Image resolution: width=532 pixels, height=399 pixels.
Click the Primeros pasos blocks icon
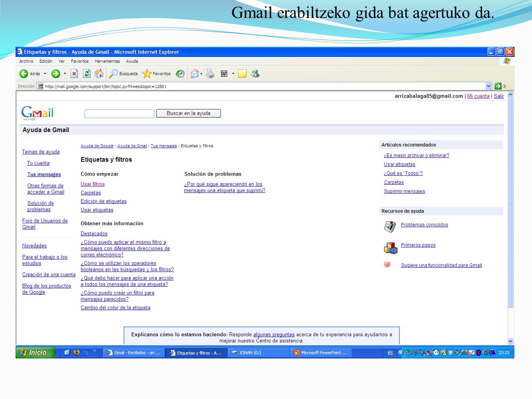click(391, 247)
